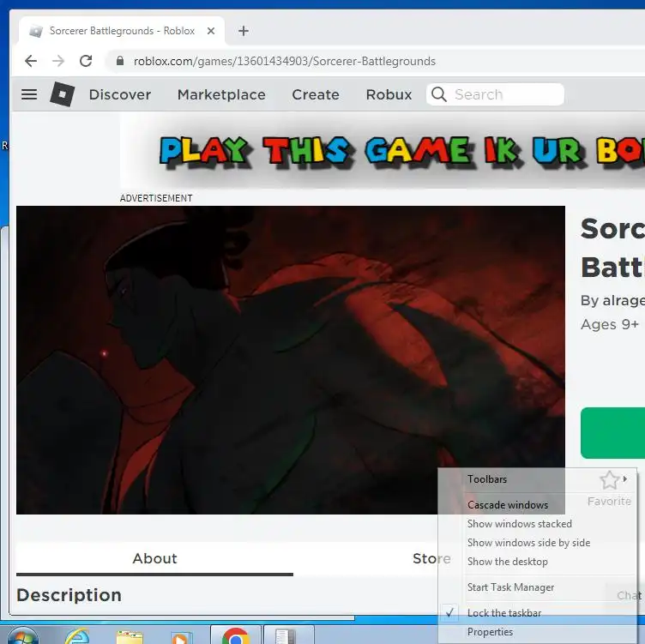Choose Cascade windows
The height and width of the screenshot is (644, 645).
[537, 505]
